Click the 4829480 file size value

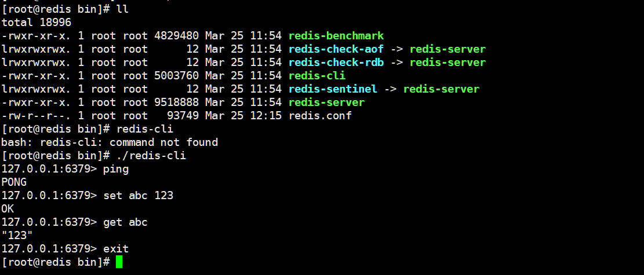[177, 36]
